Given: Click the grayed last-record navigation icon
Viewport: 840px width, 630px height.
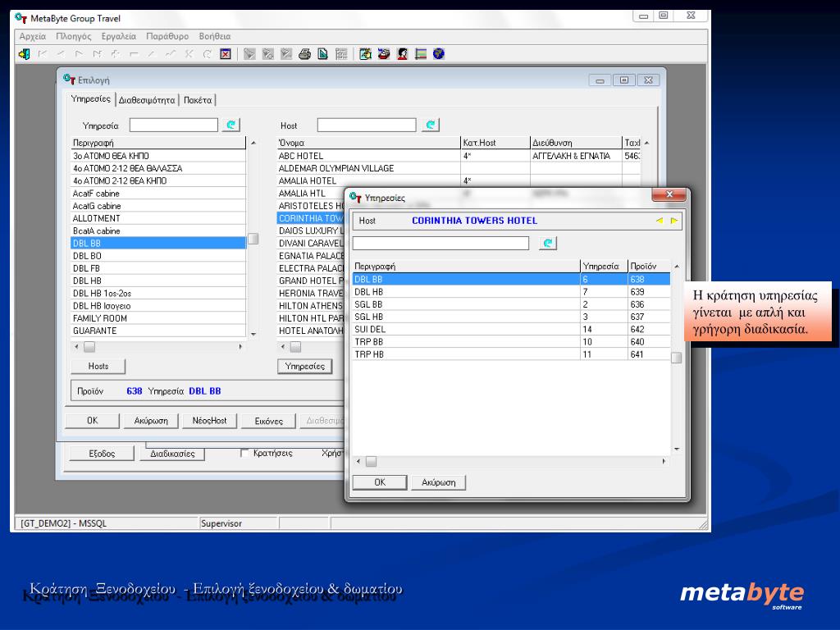Looking at the screenshot, I should point(97,53).
